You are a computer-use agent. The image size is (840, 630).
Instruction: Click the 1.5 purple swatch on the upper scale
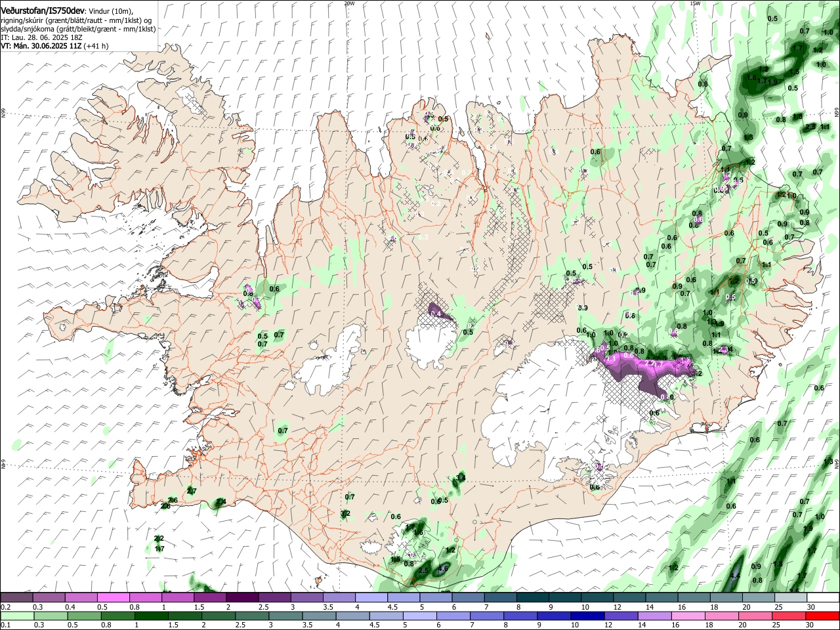209,597
